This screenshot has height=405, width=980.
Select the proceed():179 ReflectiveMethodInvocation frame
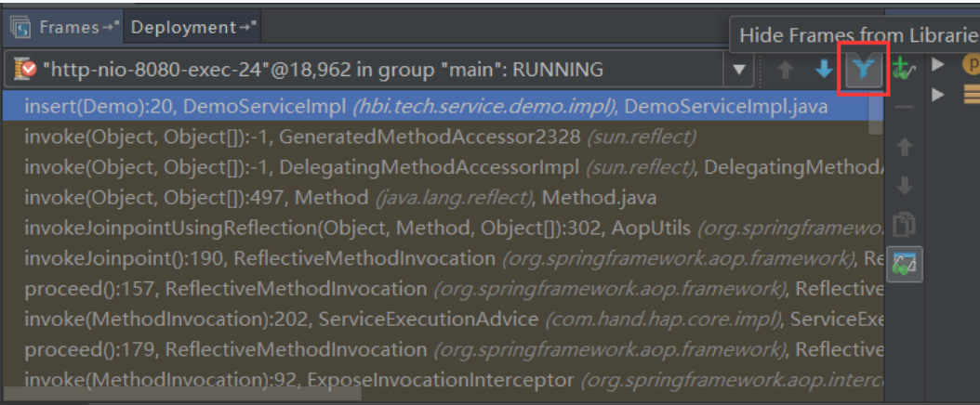[444, 349]
